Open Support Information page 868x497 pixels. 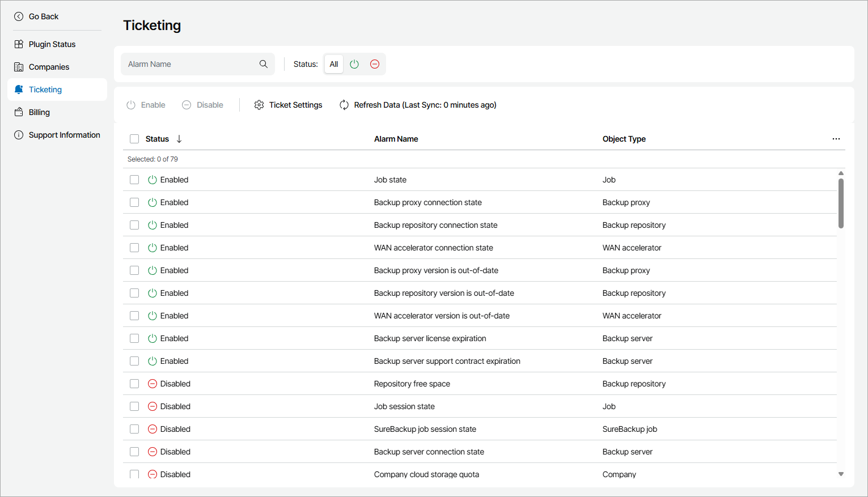point(64,135)
